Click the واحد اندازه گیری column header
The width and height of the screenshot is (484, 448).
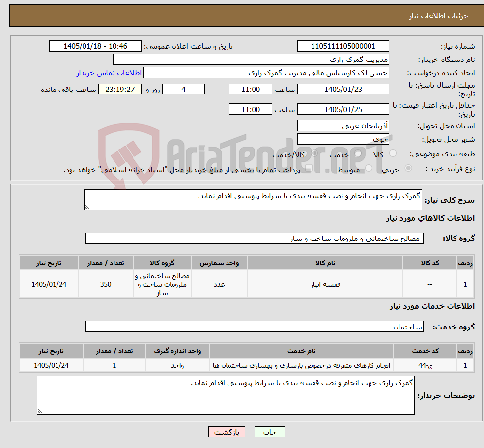[177, 351]
